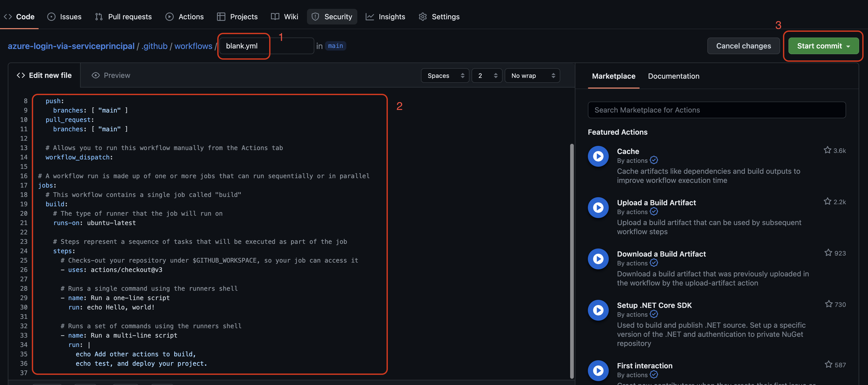The width and height of the screenshot is (868, 385).
Task: Switch to Preview tab
Action: [111, 75]
